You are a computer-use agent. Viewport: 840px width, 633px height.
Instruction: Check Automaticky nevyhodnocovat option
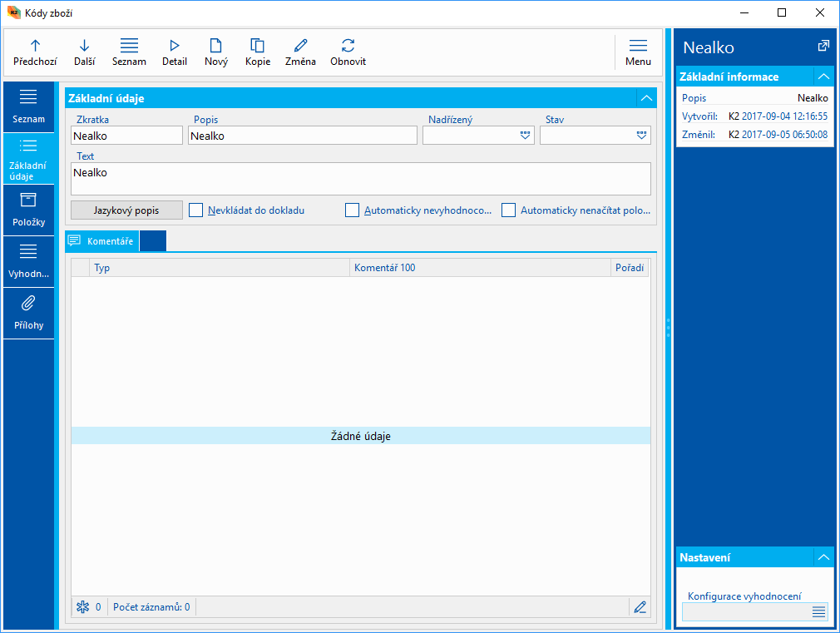point(353,210)
